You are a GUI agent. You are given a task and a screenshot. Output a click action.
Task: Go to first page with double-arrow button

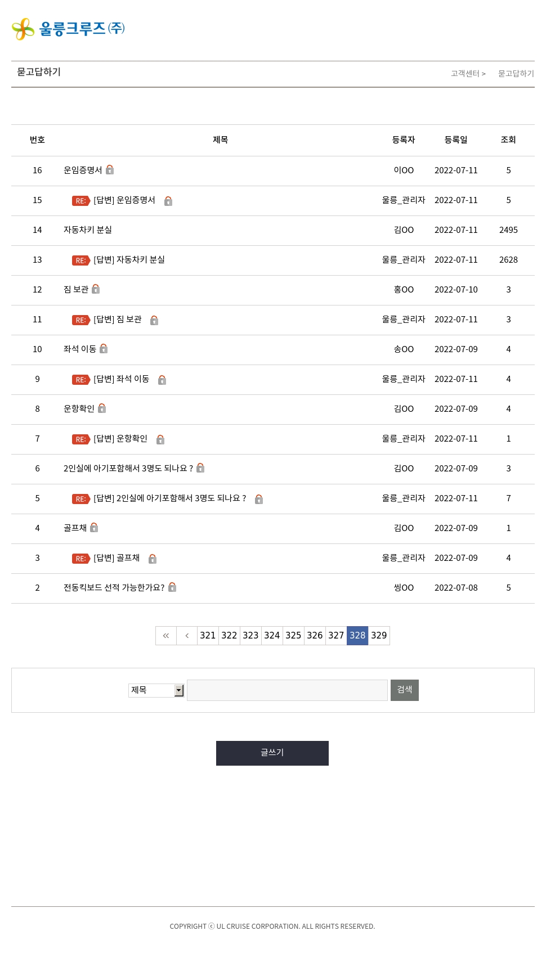tap(166, 636)
